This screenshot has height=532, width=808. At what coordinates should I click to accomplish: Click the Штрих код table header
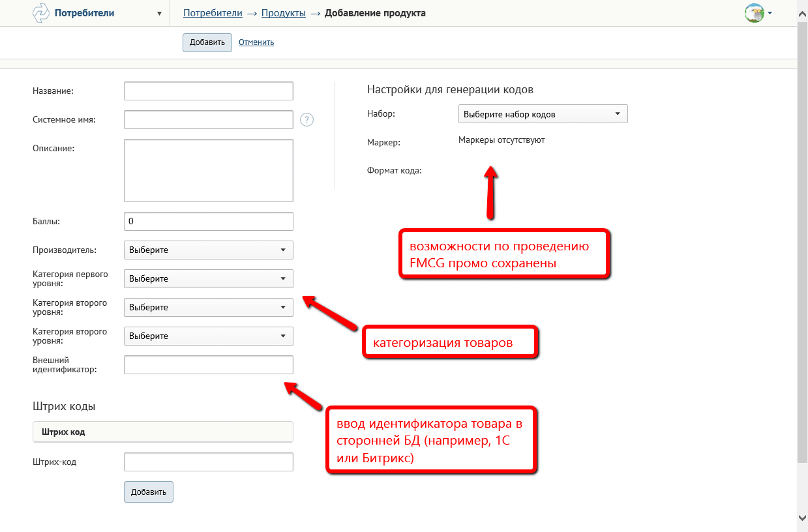tap(162, 432)
